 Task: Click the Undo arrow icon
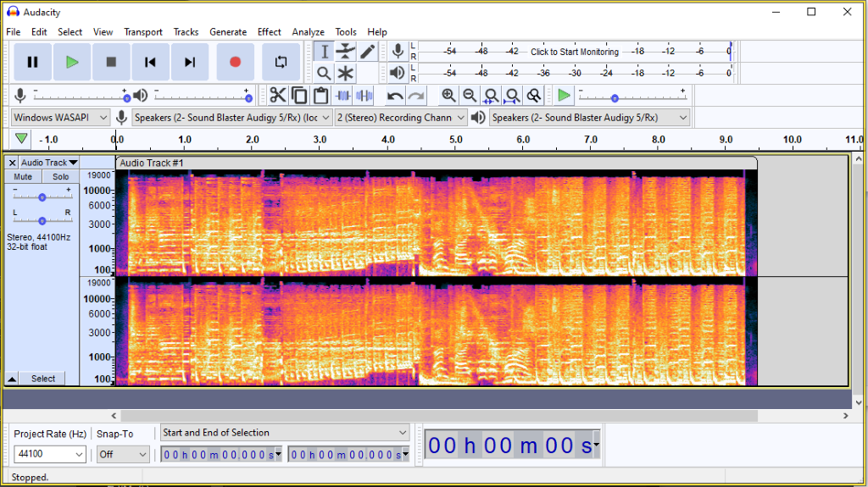[x=395, y=96]
